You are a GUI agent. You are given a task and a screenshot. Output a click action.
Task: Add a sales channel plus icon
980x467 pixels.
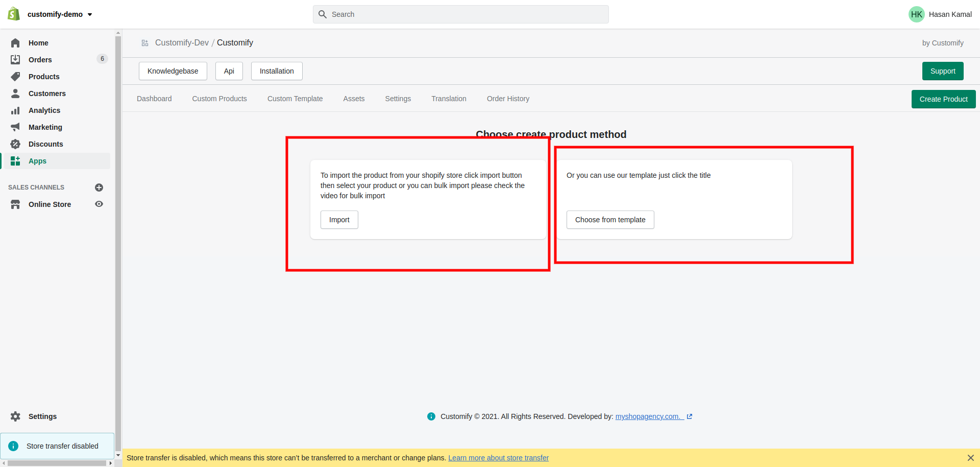pyautogui.click(x=99, y=188)
